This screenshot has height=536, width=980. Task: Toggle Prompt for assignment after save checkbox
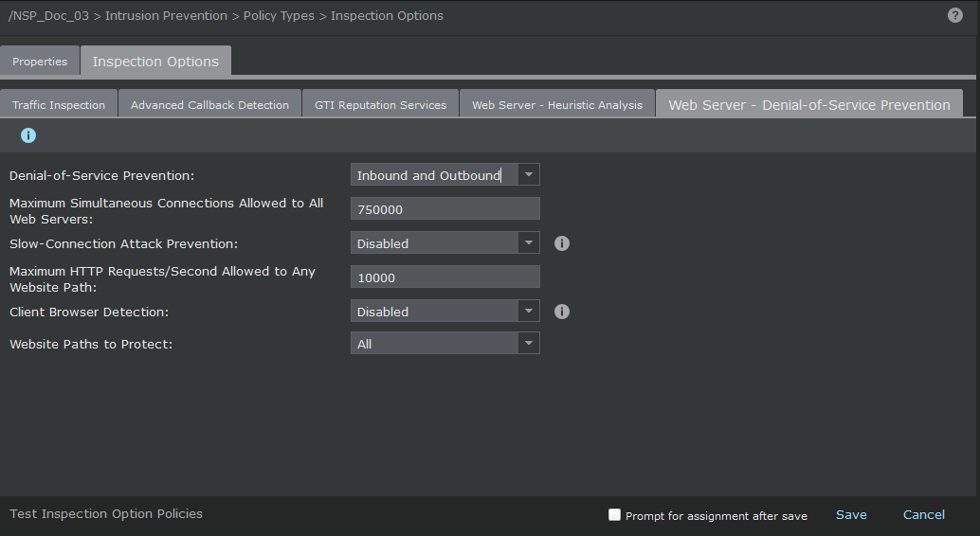[614, 514]
